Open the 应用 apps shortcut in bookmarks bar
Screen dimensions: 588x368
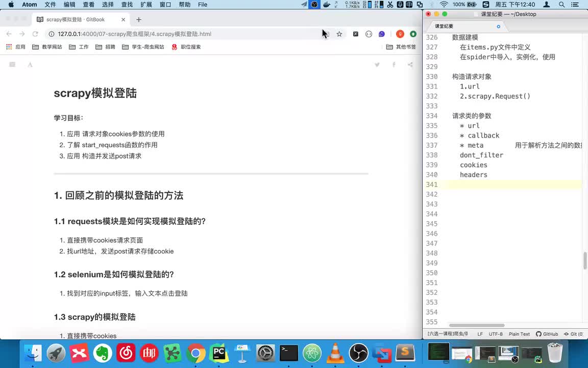(16, 47)
